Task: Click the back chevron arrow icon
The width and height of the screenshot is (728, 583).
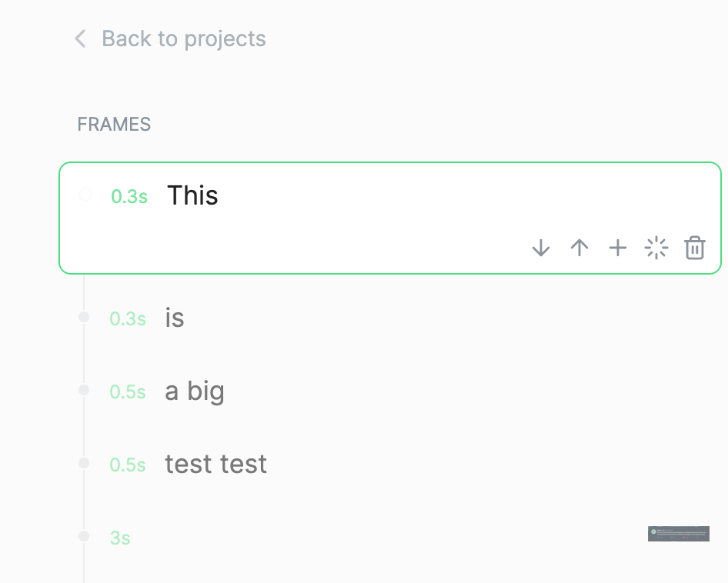Action: coord(80,38)
